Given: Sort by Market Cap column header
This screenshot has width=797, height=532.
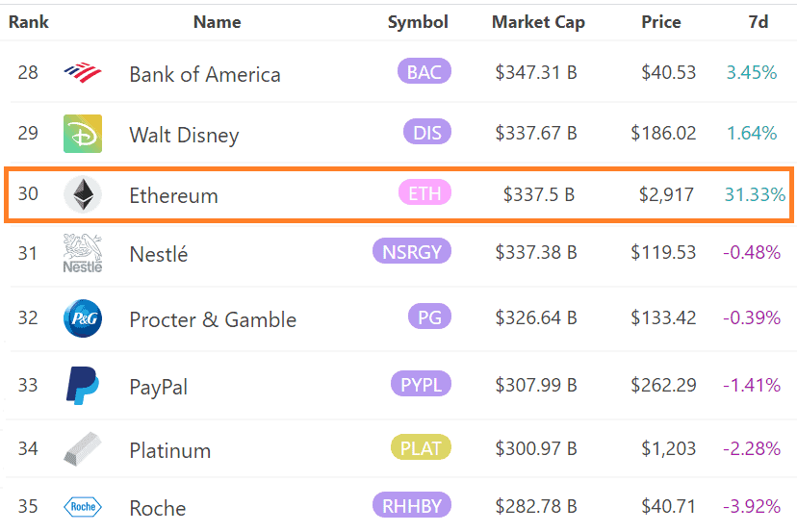Looking at the screenshot, I should 538,22.
